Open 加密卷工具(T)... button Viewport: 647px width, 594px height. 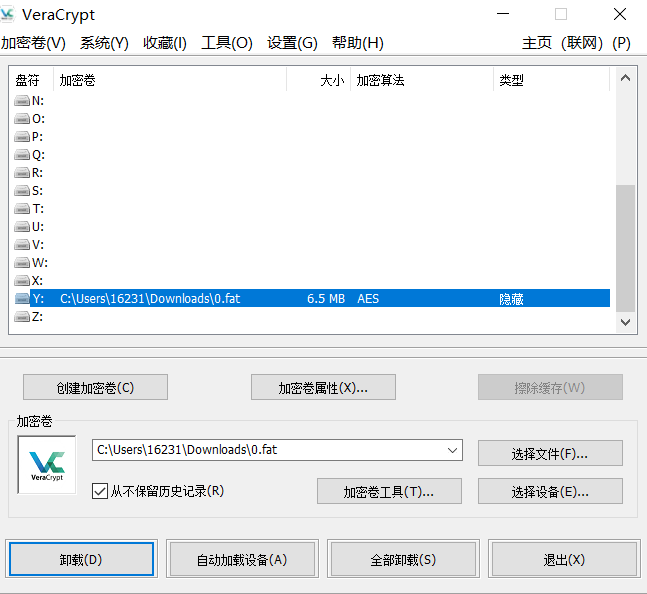389,491
